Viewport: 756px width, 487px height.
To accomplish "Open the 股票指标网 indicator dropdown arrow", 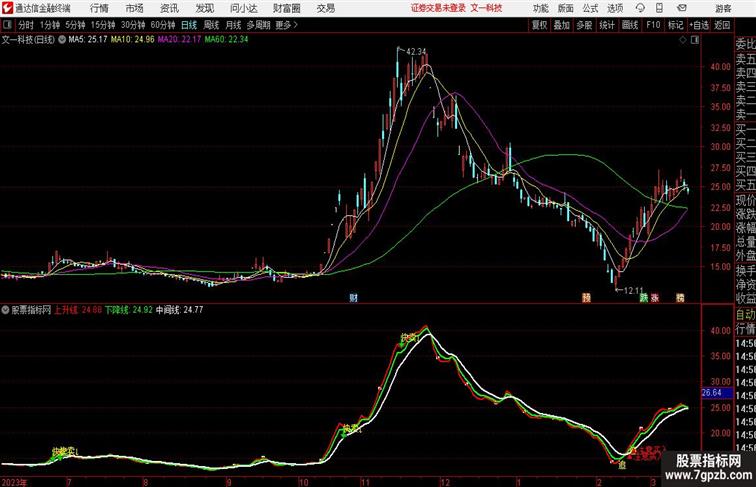I will pos(5,310).
